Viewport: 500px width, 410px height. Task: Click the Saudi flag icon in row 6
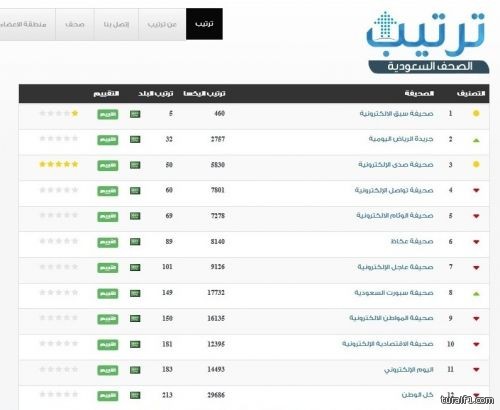(135, 242)
